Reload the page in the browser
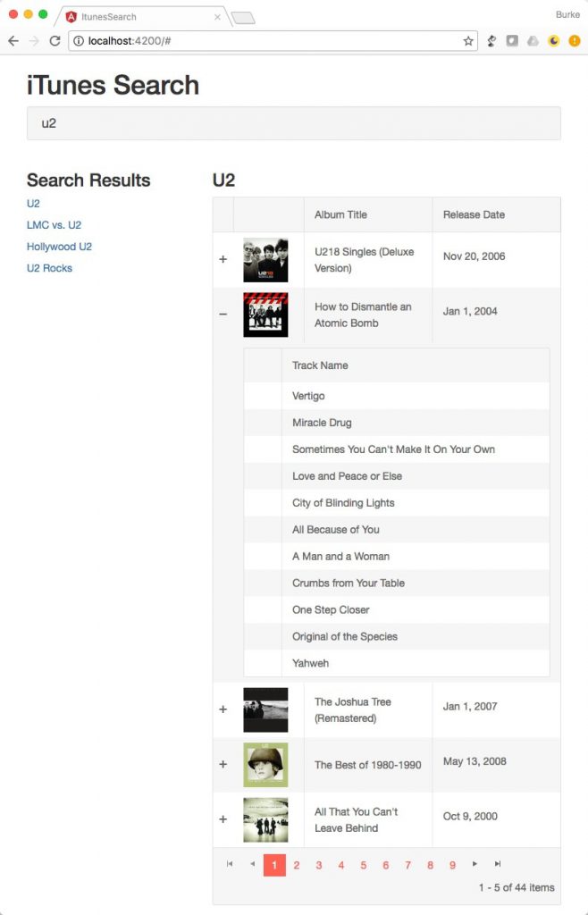This screenshot has width=588, height=915. click(55, 41)
